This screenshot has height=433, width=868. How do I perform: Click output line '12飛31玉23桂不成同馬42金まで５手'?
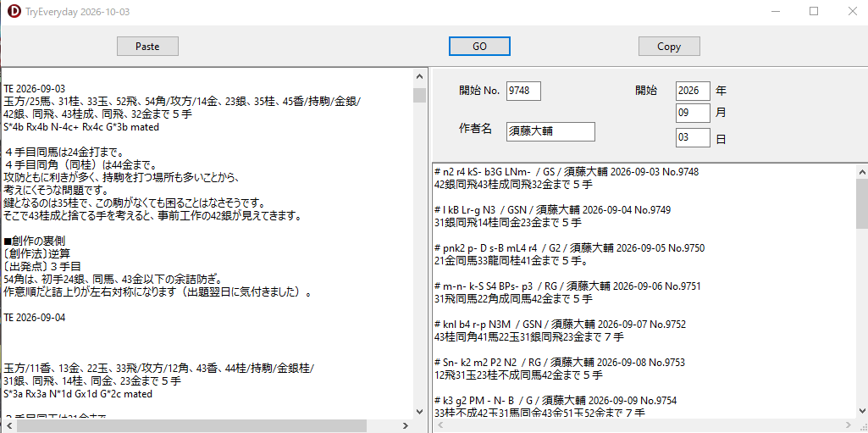click(x=519, y=375)
